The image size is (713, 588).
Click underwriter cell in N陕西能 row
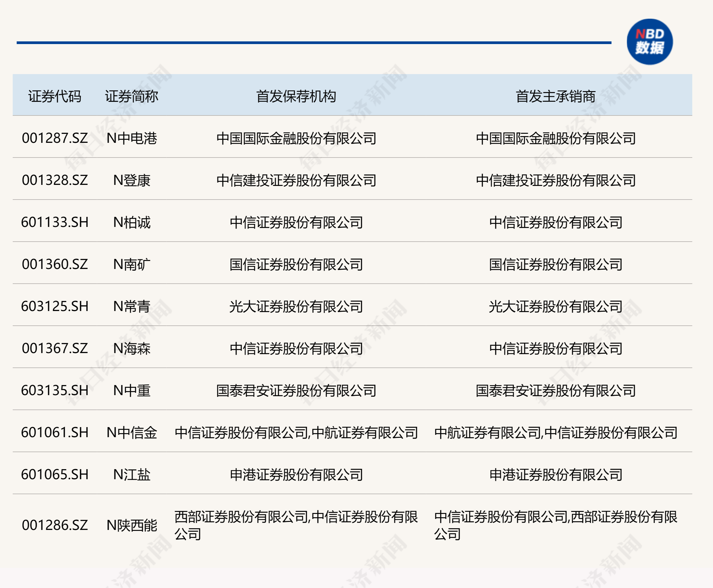[x=556, y=525]
